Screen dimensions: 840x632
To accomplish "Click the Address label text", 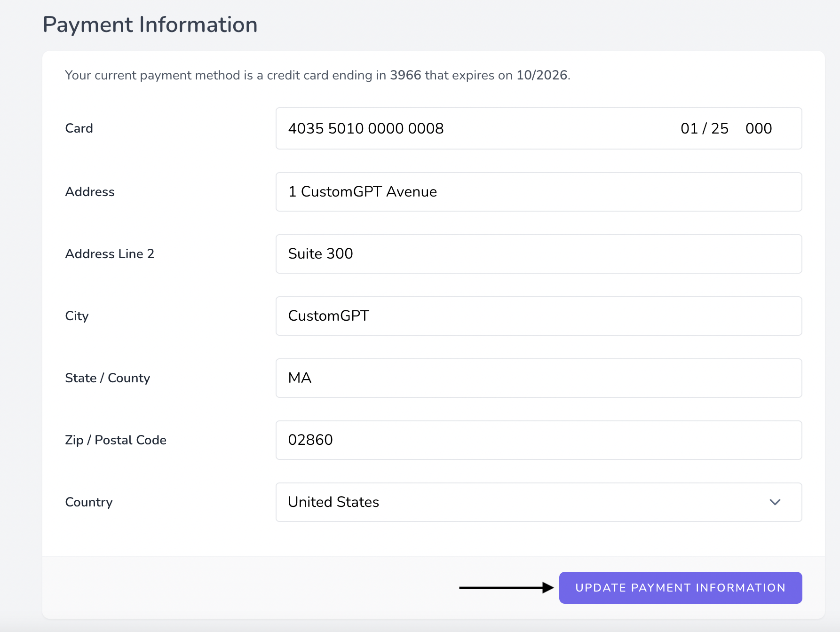I will (x=90, y=192).
